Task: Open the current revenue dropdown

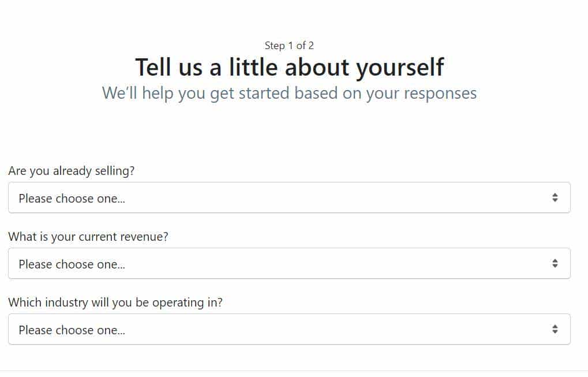Action: coord(289,264)
